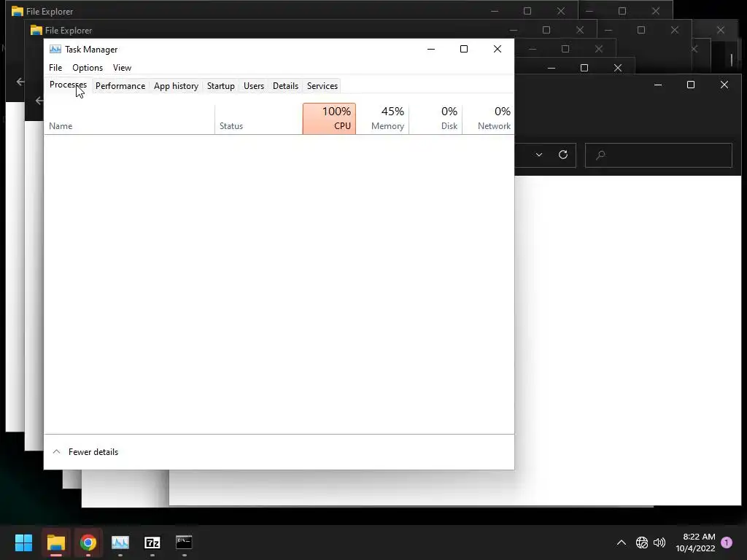Open File Explorer from the taskbar
The width and height of the screenshot is (747, 560).
tap(55, 542)
